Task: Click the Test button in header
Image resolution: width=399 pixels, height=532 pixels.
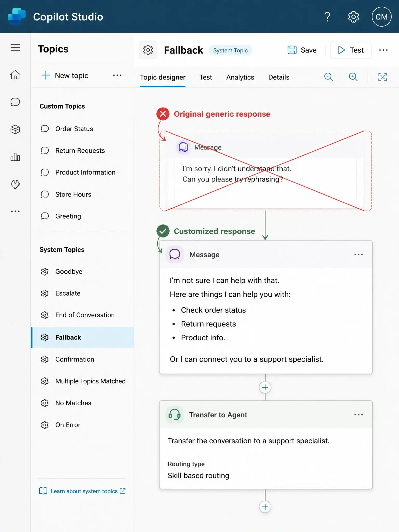Action: 351,50
